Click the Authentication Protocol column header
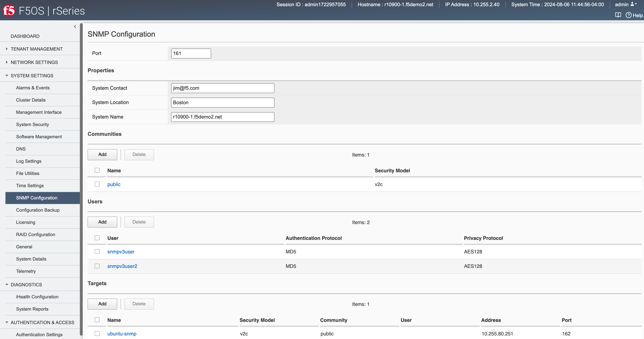The width and height of the screenshot is (644, 339). point(314,238)
